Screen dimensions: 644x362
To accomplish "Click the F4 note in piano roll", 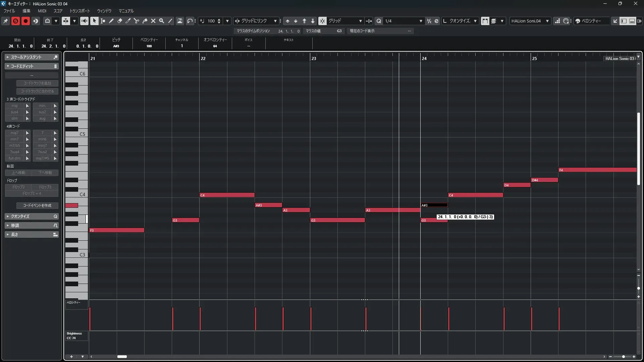I will (x=597, y=170).
